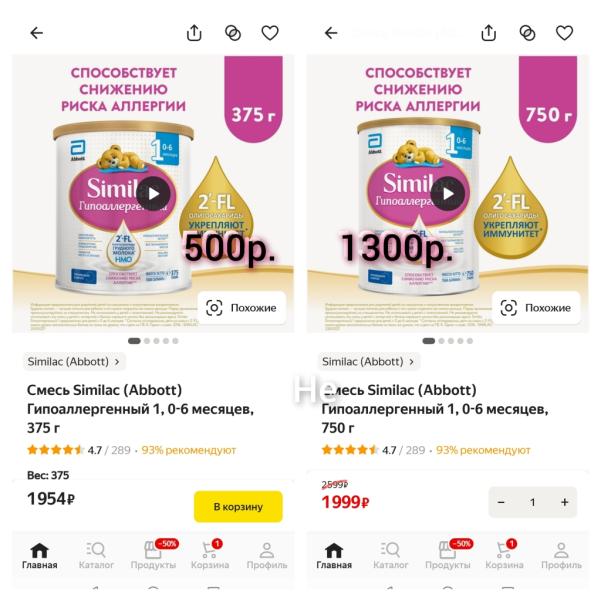Open Профиль tab in left bottom bar
601x600 pixels.
coord(267,555)
